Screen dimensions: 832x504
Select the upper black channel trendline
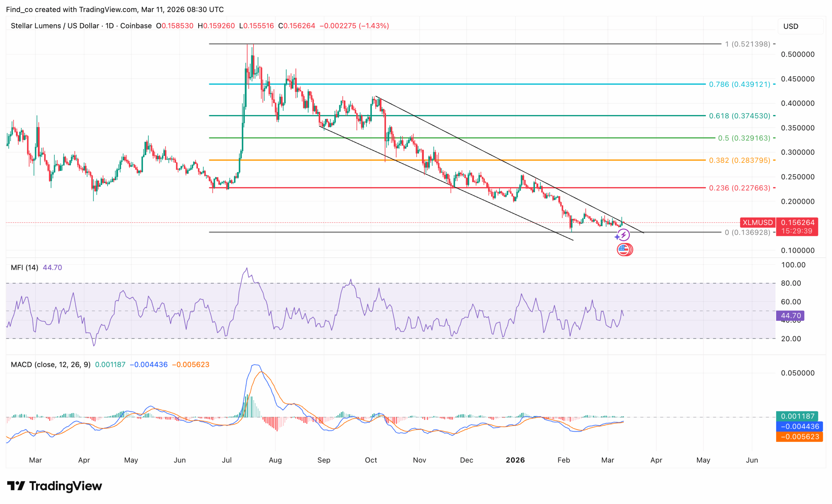tap(510, 165)
